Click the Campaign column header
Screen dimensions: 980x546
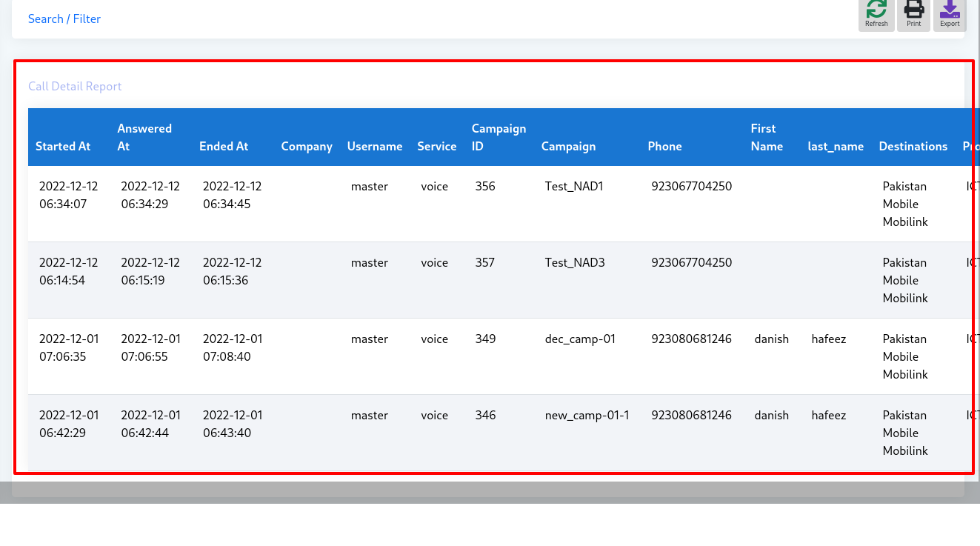click(568, 146)
